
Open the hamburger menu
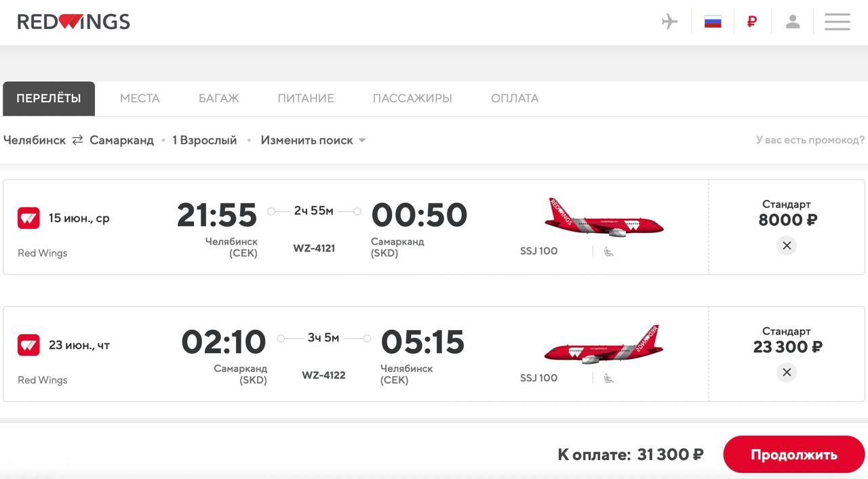pyautogui.click(x=837, y=22)
